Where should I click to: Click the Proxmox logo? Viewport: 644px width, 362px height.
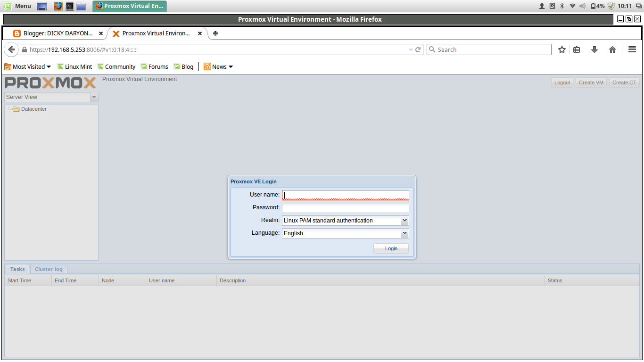click(50, 83)
